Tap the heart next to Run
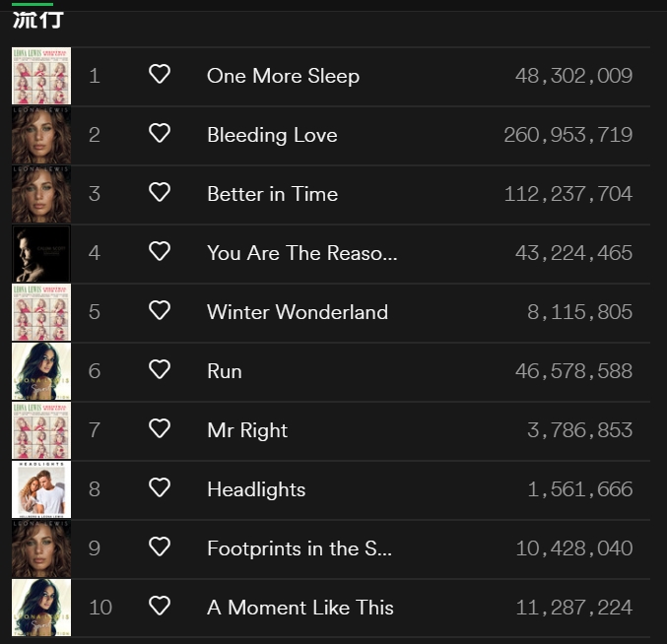667x644 pixels. click(160, 370)
